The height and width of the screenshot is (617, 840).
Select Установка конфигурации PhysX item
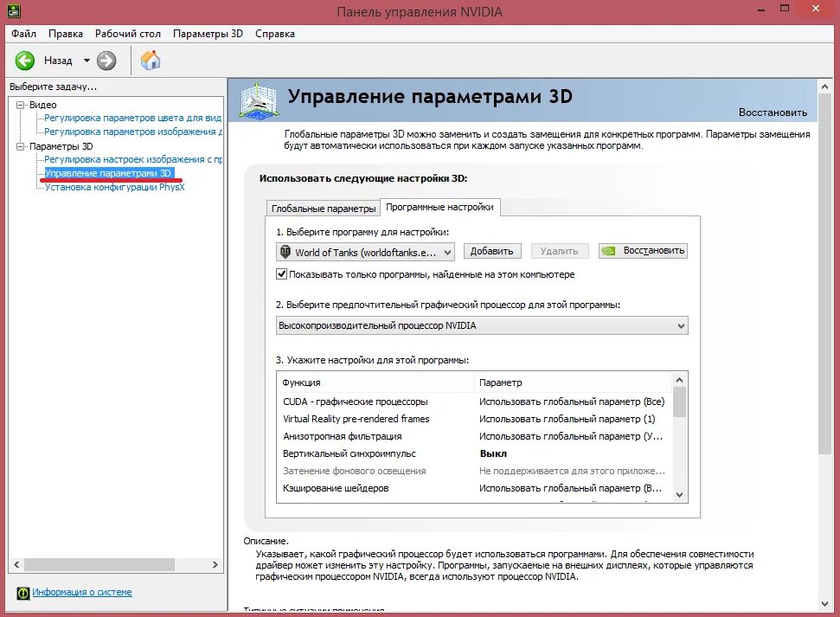click(x=115, y=187)
